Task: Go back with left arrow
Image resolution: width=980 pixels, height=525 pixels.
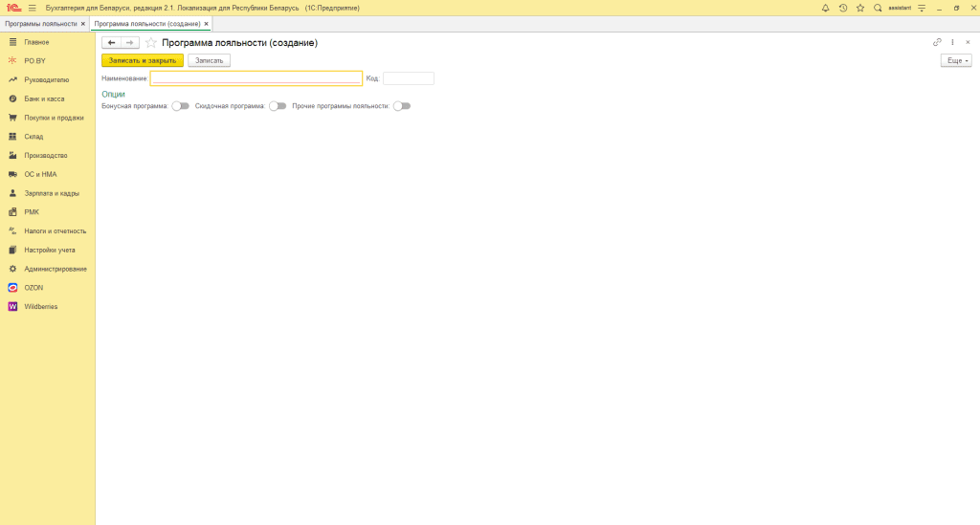Action: pos(111,42)
